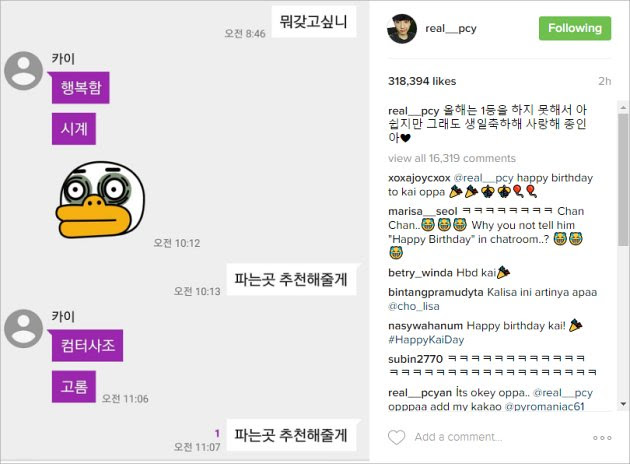Open the three-dot more options menu

(x=602, y=438)
